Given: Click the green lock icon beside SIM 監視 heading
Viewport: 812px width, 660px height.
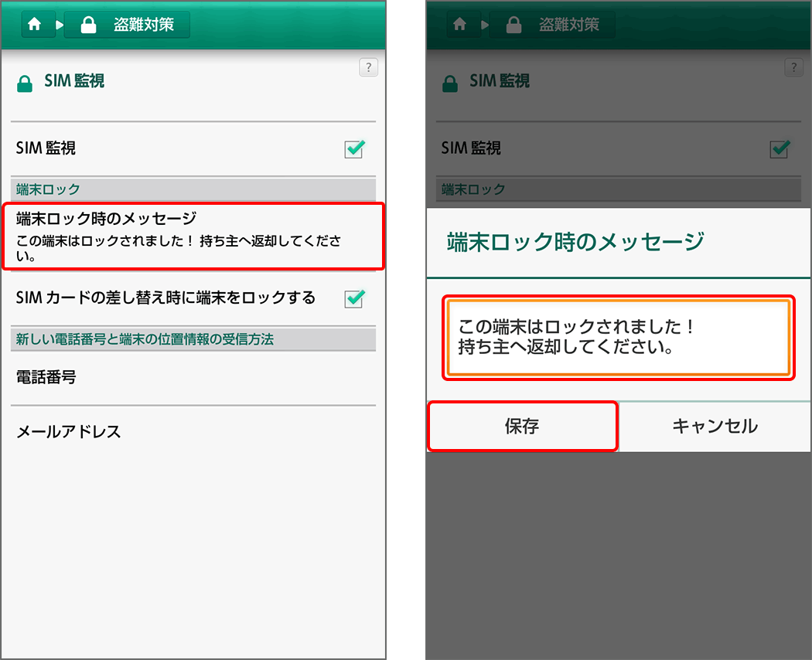Looking at the screenshot, I should (25, 83).
